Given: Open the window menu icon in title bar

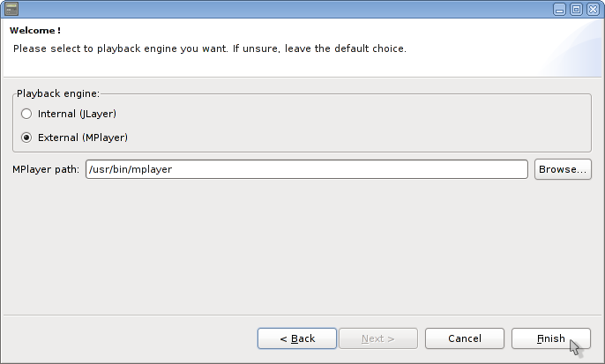Looking at the screenshot, I should click(x=11, y=10).
